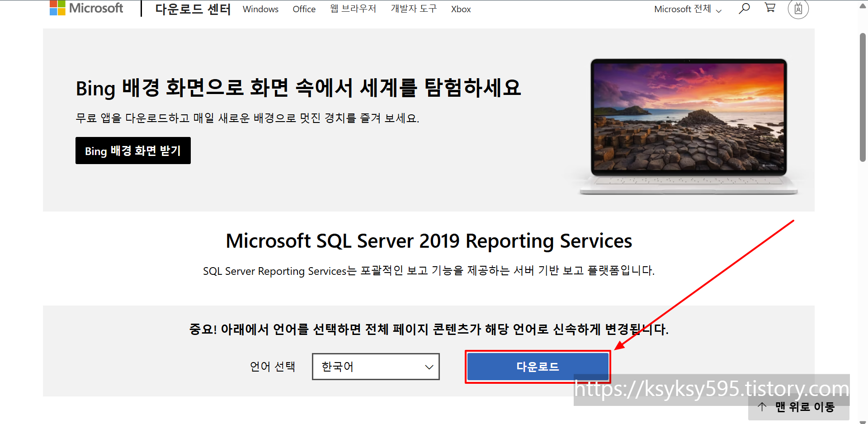Click the page vertical scrollbar thumb
This screenshot has width=868, height=424.
click(863, 97)
